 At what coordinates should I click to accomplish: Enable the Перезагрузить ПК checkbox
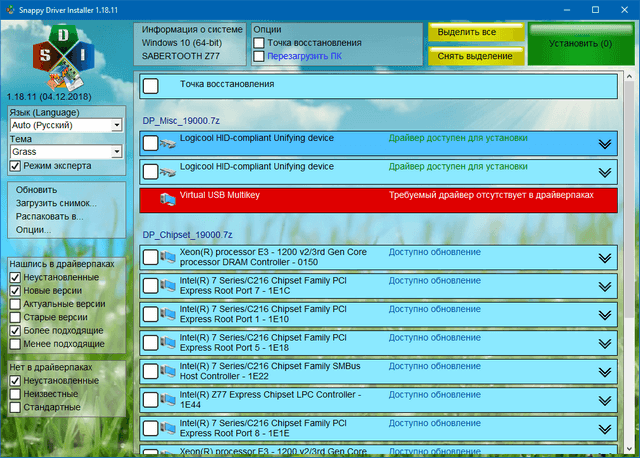coord(259,56)
